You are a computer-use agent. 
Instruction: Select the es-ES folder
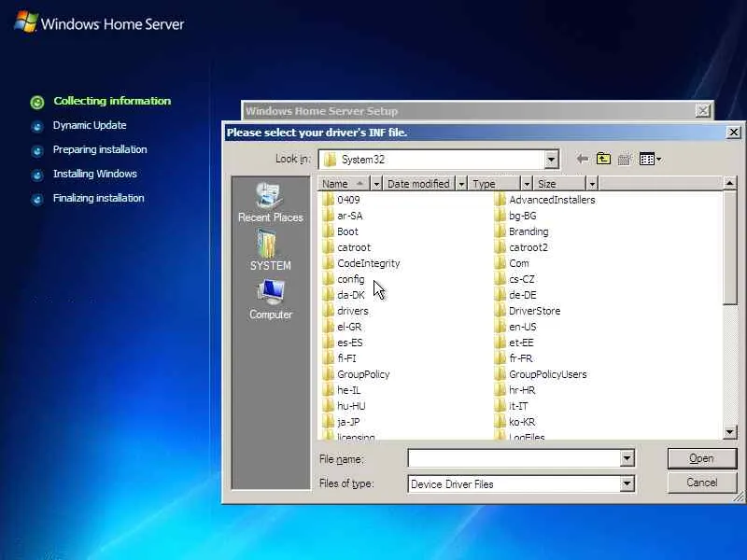(343, 343)
